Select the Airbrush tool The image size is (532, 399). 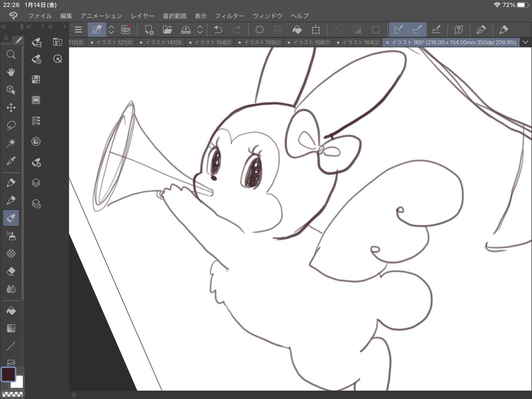11,235
